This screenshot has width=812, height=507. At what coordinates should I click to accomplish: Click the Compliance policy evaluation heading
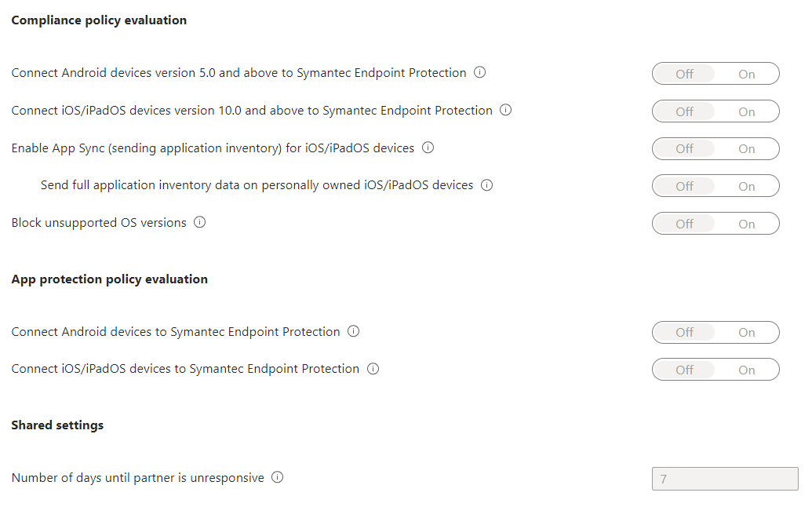click(x=99, y=20)
